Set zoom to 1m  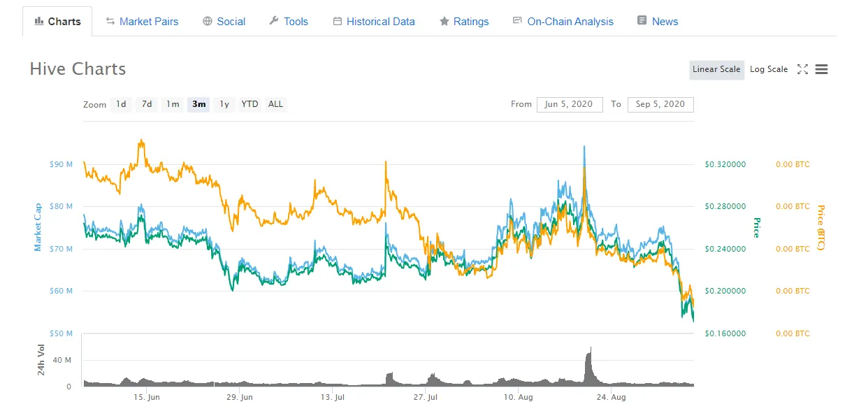173,104
